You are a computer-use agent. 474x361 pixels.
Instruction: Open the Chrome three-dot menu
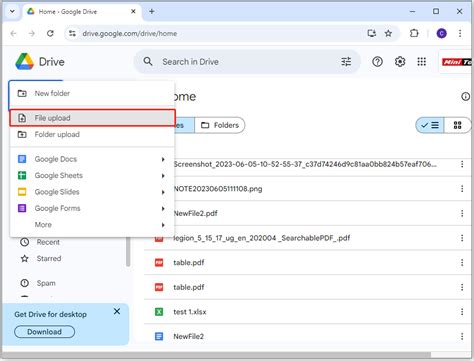pyautogui.click(x=460, y=33)
